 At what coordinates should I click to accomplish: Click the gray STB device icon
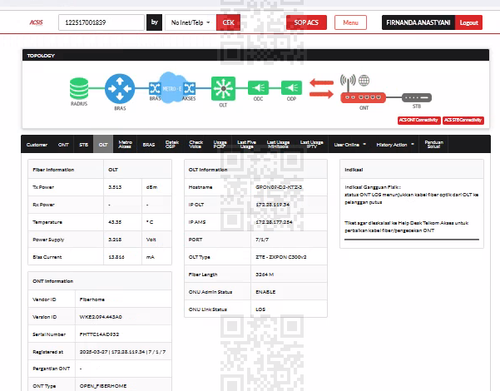(x=417, y=98)
